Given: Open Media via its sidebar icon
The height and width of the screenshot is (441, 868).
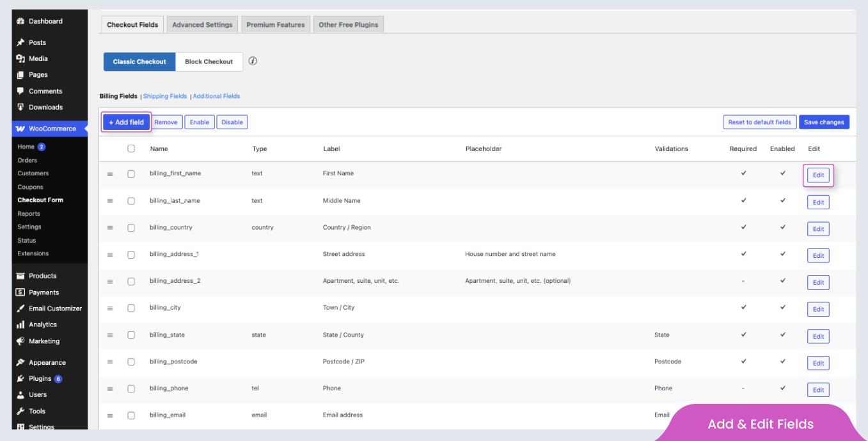Looking at the screenshot, I should coord(20,59).
